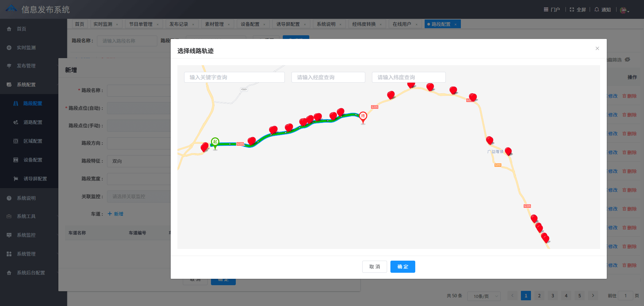Open 实时监测 via its sidebar icon
This screenshot has height=306, width=644.
point(9,48)
